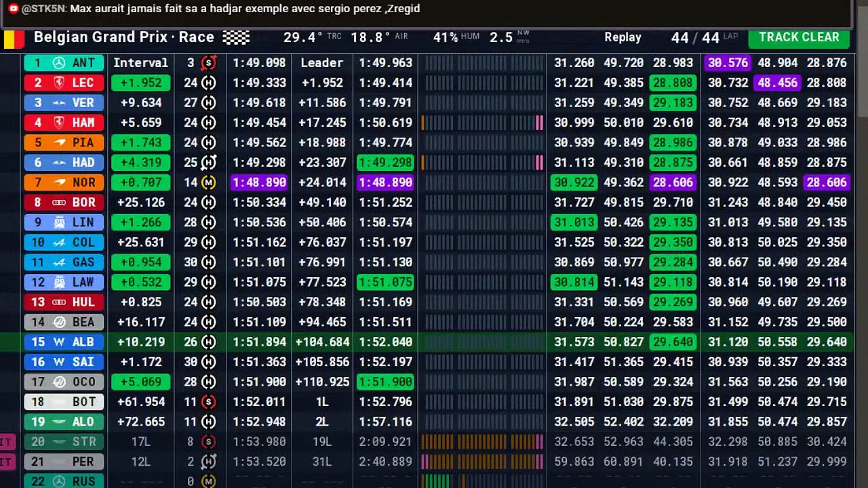868x488 pixels.
Task: Click the Belgian flag next to the title
Action: 13,38
